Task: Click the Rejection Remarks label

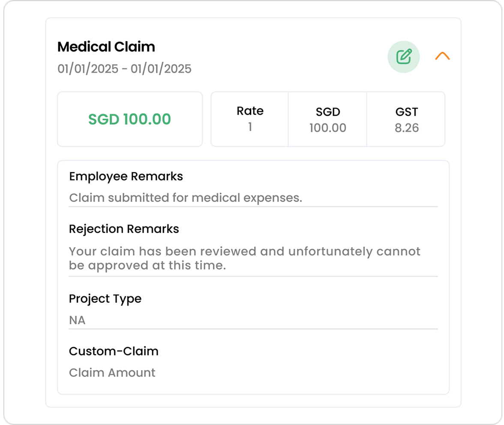Action: coord(124,229)
